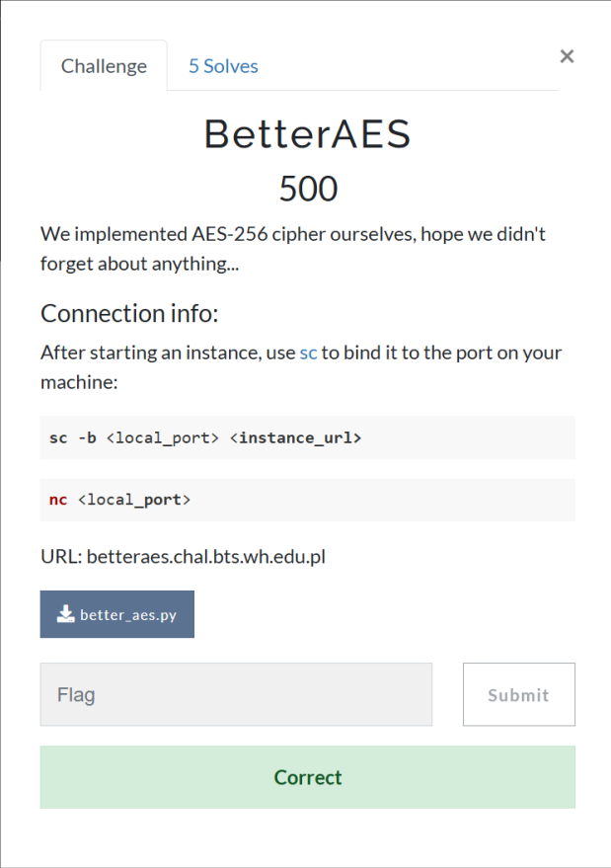Focus the Flag input field

(x=236, y=694)
